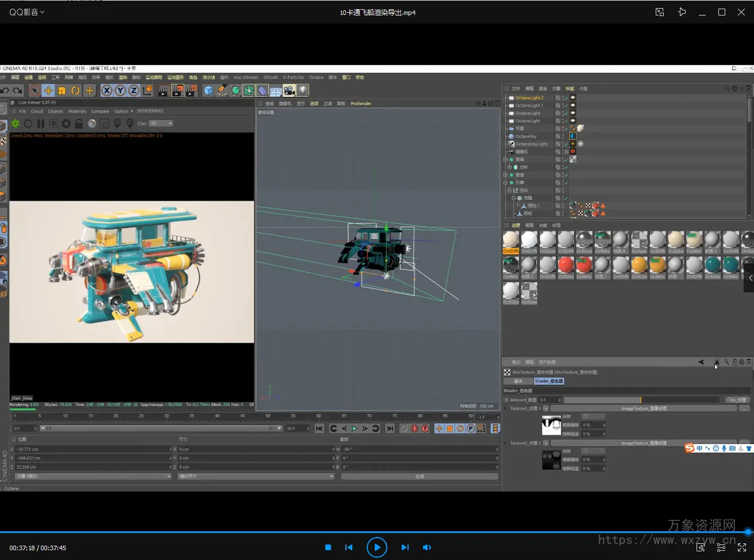Toggle Z axis lock button
Screen dimensions: 754x560
(133, 91)
